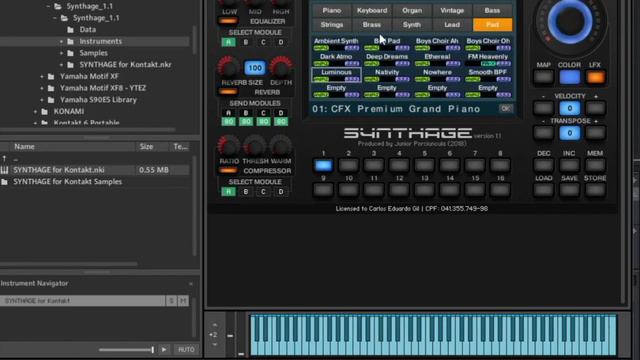Increase Transpose with plus button
The image size is (640, 360).
point(595,133)
